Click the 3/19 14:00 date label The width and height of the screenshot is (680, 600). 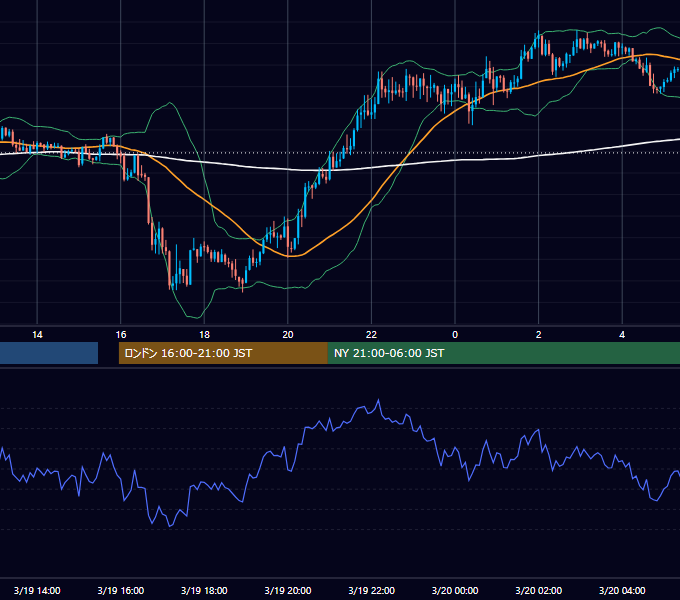click(x=37, y=590)
